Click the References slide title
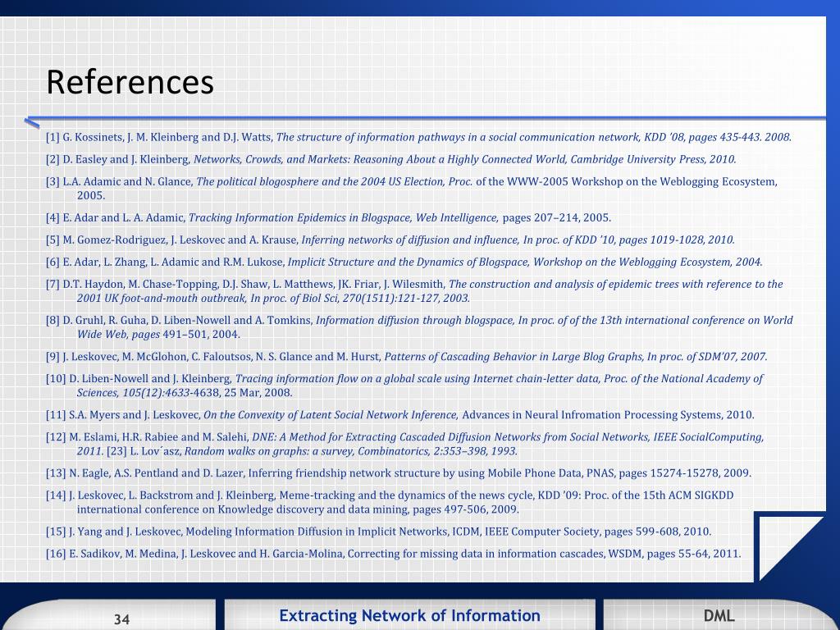 pyautogui.click(x=130, y=82)
